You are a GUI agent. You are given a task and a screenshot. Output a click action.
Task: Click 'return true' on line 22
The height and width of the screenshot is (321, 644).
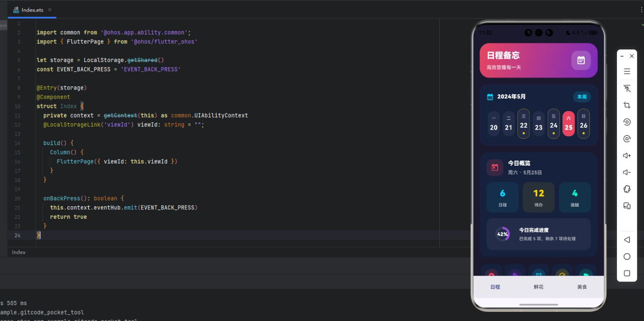tap(69, 217)
